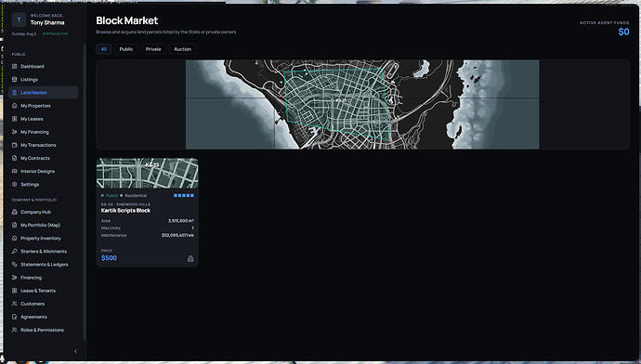Switch to the Public filter tab
The height and width of the screenshot is (364, 641).
pos(126,49)
